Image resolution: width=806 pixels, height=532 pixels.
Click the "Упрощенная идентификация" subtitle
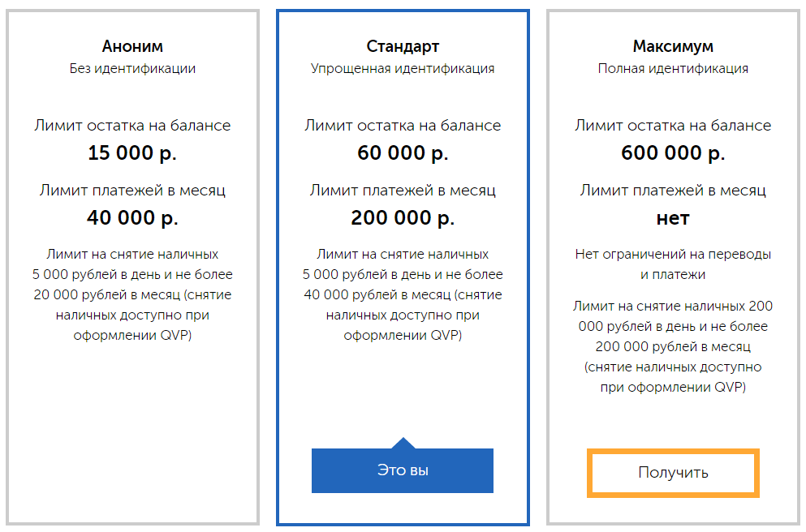click(x=403, y=68)
